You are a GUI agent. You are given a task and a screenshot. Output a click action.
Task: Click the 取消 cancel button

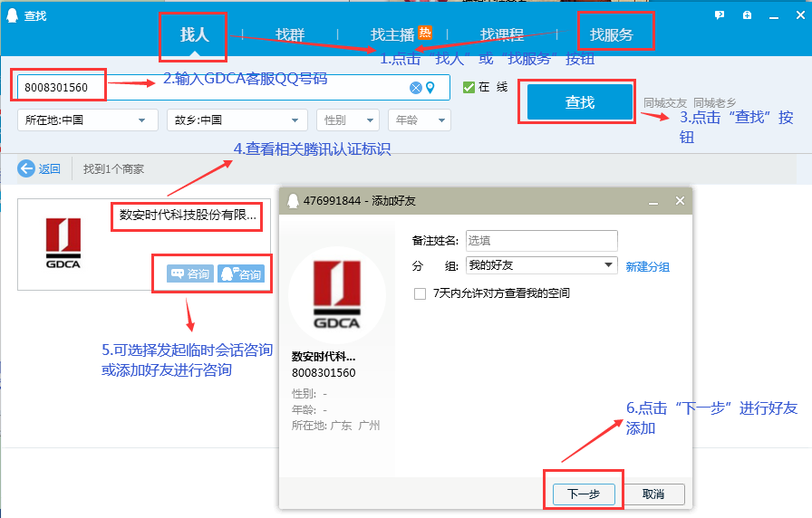coord(653,494)
